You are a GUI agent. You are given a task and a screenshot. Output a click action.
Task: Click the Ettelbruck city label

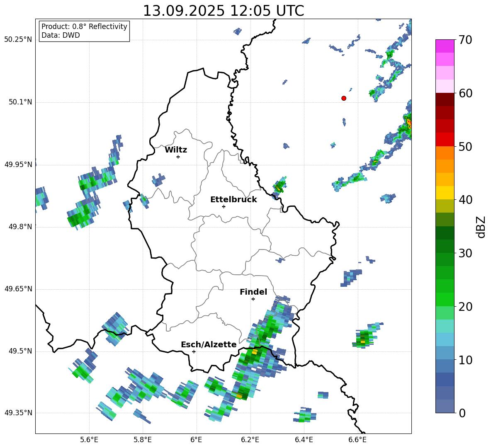(233, 200)
